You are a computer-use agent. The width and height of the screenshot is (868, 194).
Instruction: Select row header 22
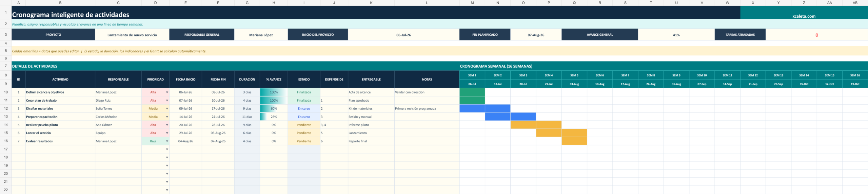[x=6, y=190]
